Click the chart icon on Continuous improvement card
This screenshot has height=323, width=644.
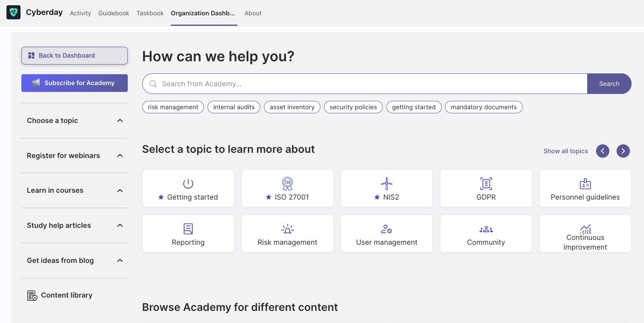pos(585,229)
